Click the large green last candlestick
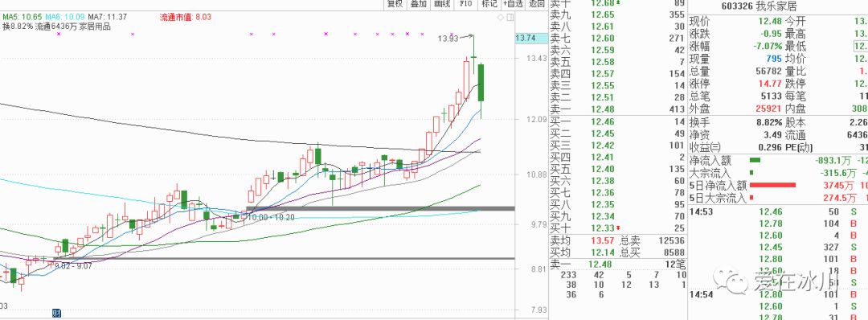 (x=481, y=83)
